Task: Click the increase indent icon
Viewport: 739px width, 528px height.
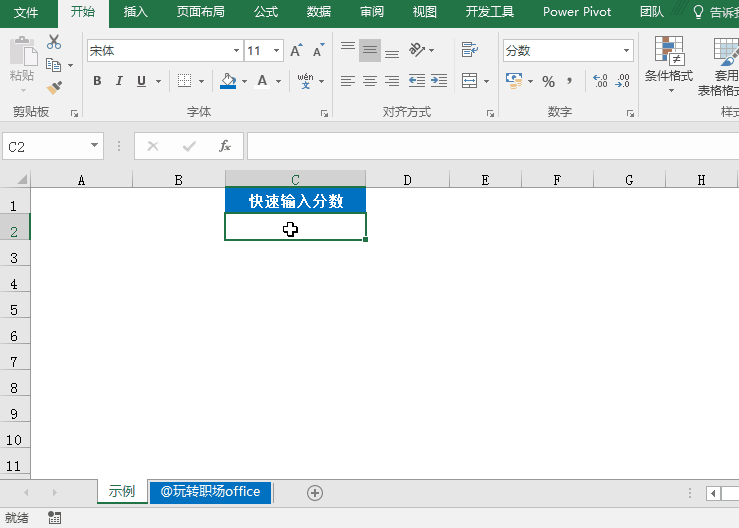Action: coord(441,81)
